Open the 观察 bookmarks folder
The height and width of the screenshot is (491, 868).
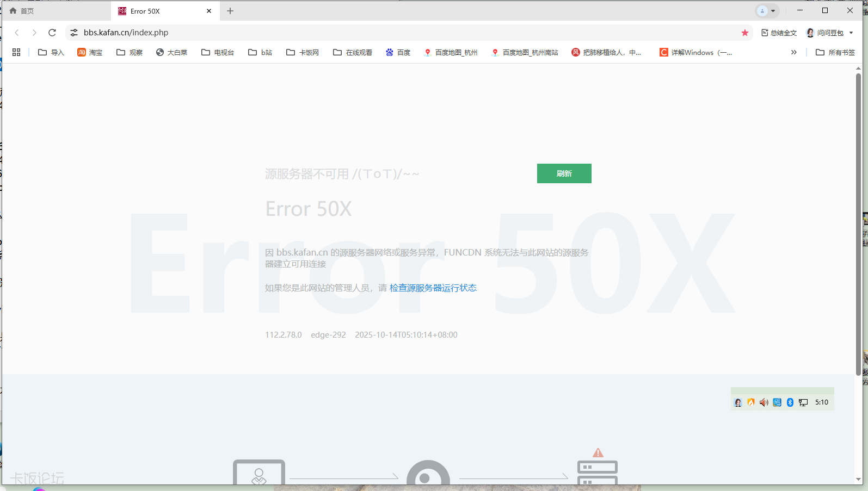point(130,52)
